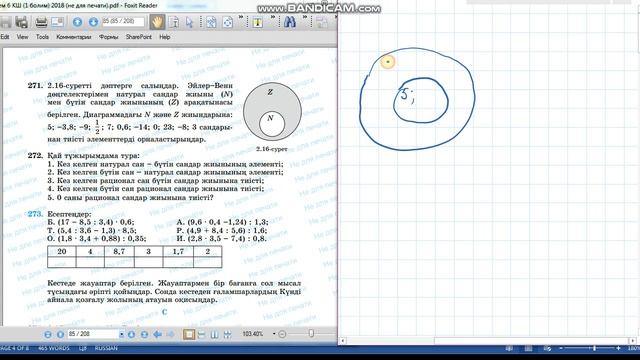Image resolution: width=640 pixels, height=360 pixels.
Task: Go to previous page with top up-arrow
Action: [x=77, y=22]
